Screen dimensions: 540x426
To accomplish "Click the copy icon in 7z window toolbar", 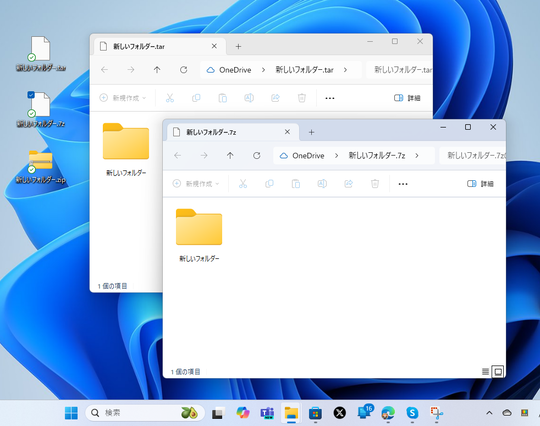I will 269,184.
